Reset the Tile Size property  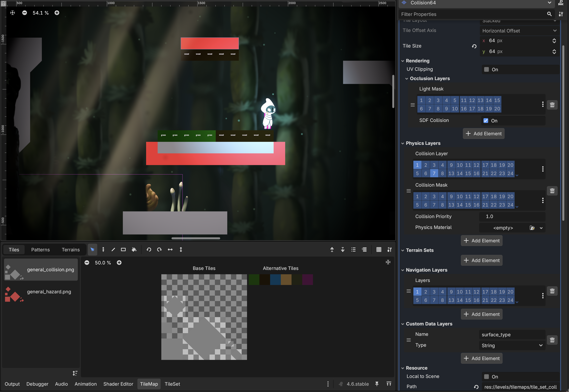pyautogui.click(x=474, y=46)
